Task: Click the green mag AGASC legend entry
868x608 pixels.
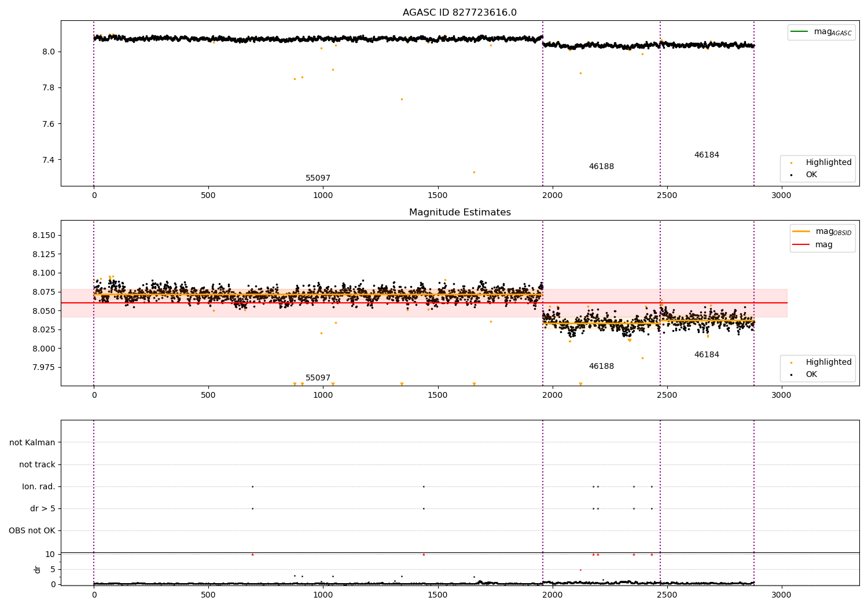Action: click(821, 32)
